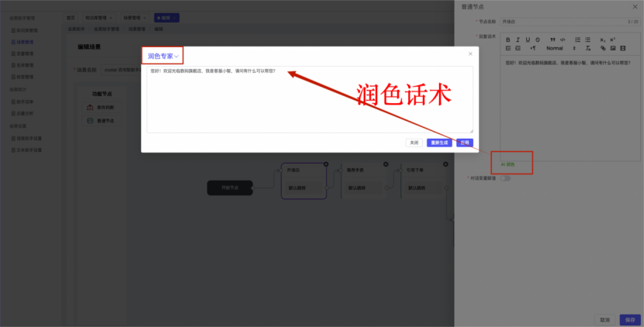Click the subscript icon in editor toolbar

coord(603,40)
